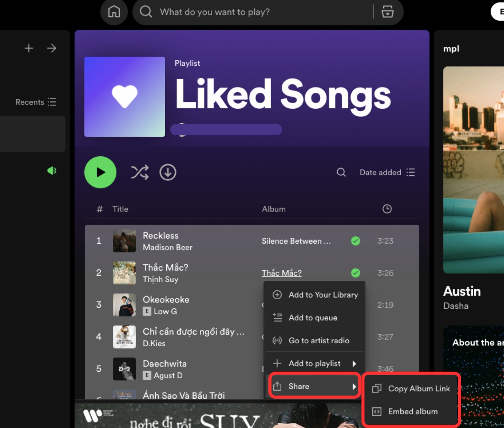Go to the Home screen icon
Viewport: 504px width, 428px height.
pos(114,12)
